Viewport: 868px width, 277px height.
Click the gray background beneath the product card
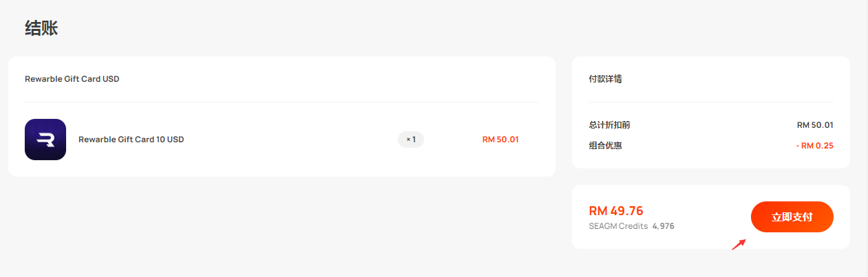(x=282, y=227)
